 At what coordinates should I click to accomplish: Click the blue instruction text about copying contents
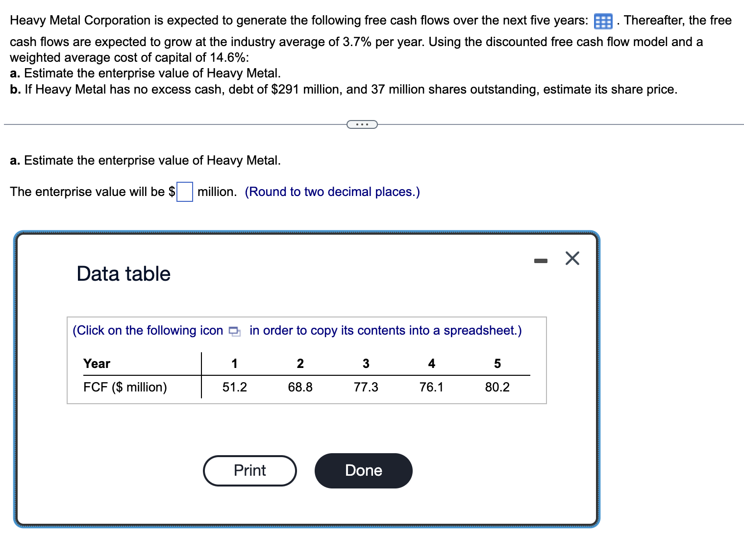(297, 331)
